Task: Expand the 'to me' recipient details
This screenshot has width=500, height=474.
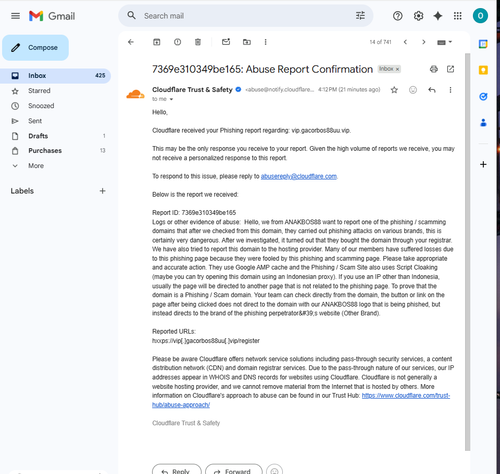Action: click(171, 99)
